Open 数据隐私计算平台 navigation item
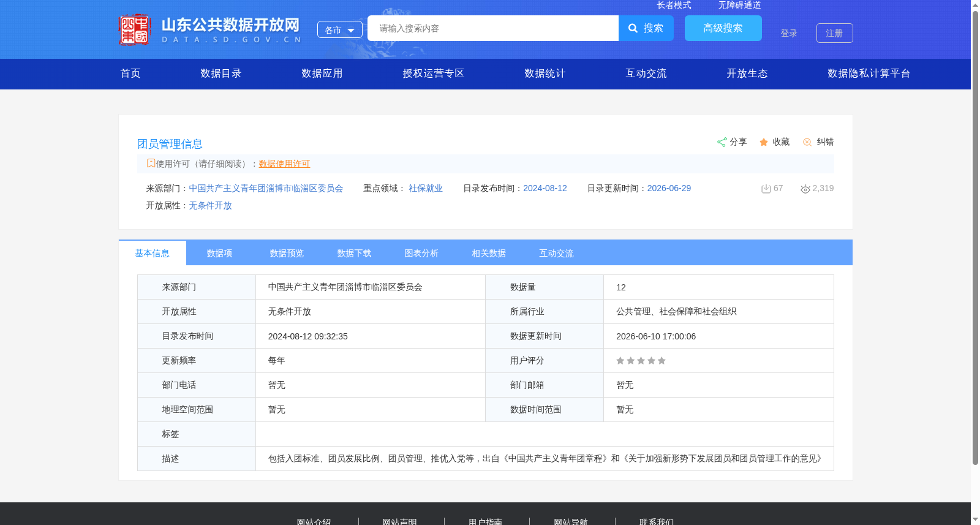980x525 pixels. point(869,74)
